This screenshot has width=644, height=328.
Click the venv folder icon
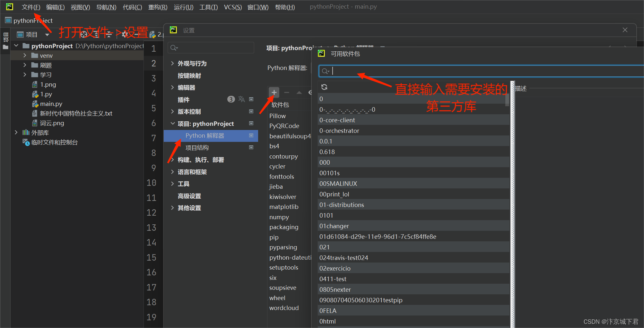click(x=35, y=56)
